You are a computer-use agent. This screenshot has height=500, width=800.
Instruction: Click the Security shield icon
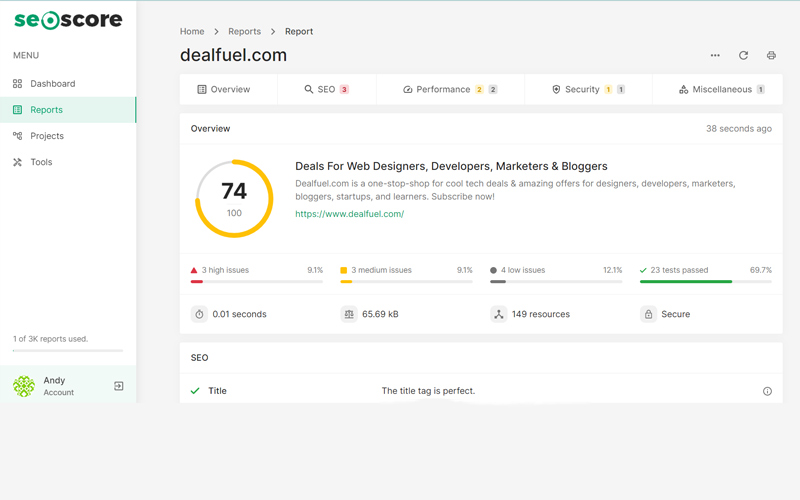tap(556, 89)
